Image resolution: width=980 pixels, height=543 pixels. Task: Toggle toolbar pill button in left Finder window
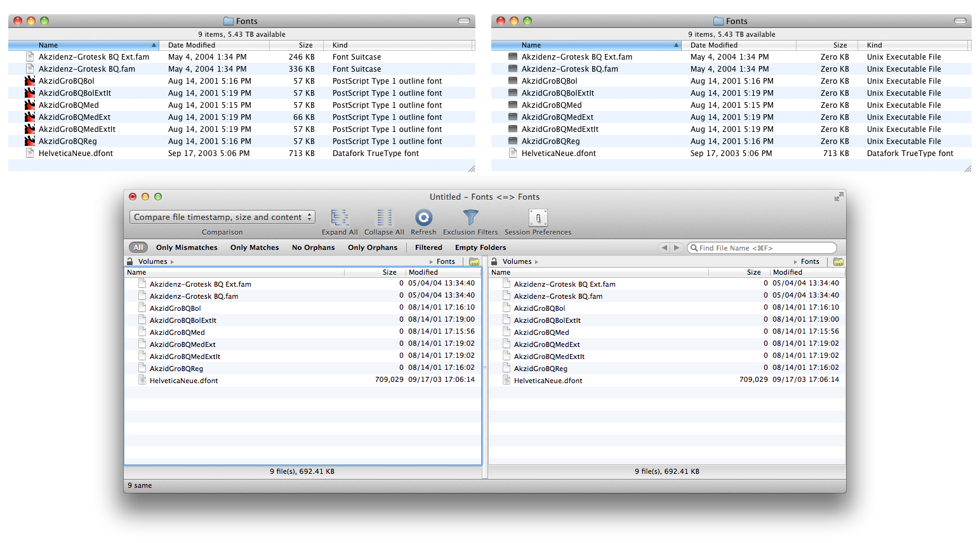click(x=464, y=21)
